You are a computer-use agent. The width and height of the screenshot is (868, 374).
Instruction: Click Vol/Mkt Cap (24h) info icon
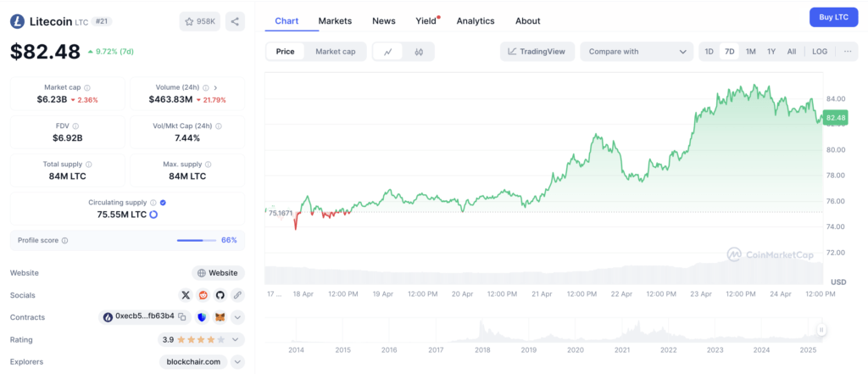click(219, 126)
